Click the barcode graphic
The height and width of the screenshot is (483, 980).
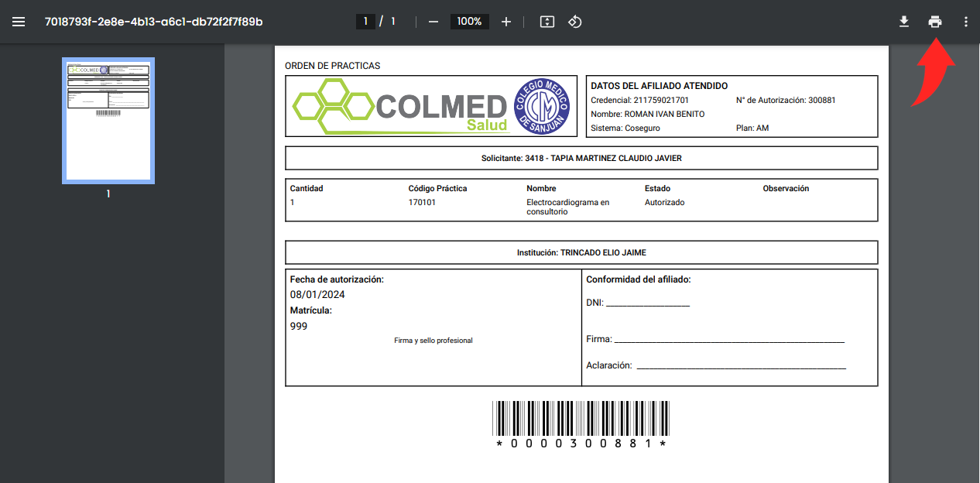[581, 419]
